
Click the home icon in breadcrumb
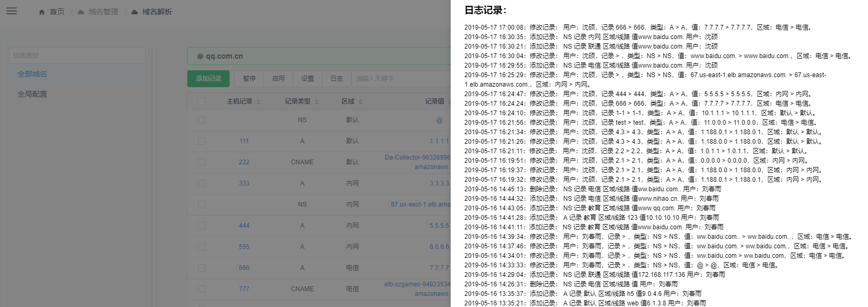click(x=42, y=12)
